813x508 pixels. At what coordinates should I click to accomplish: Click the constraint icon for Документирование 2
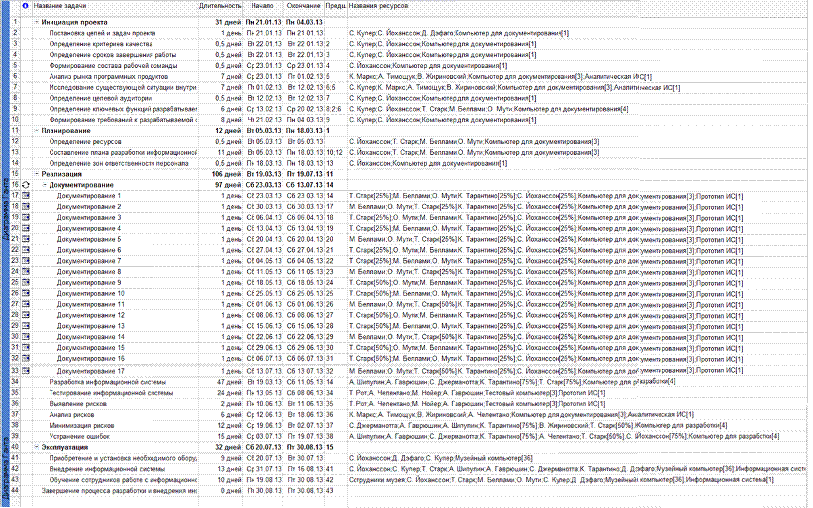coord(26,207)
